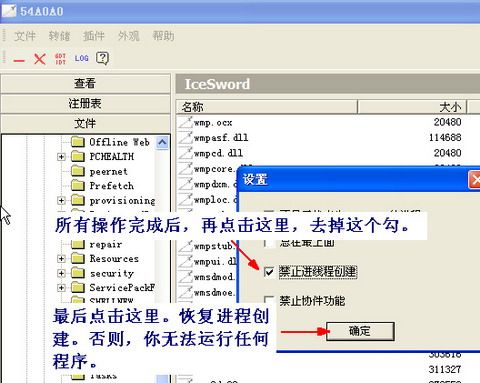Screen dimensions: 480x383
Task: Click the wmploc file icon
Action: point(185,199)
